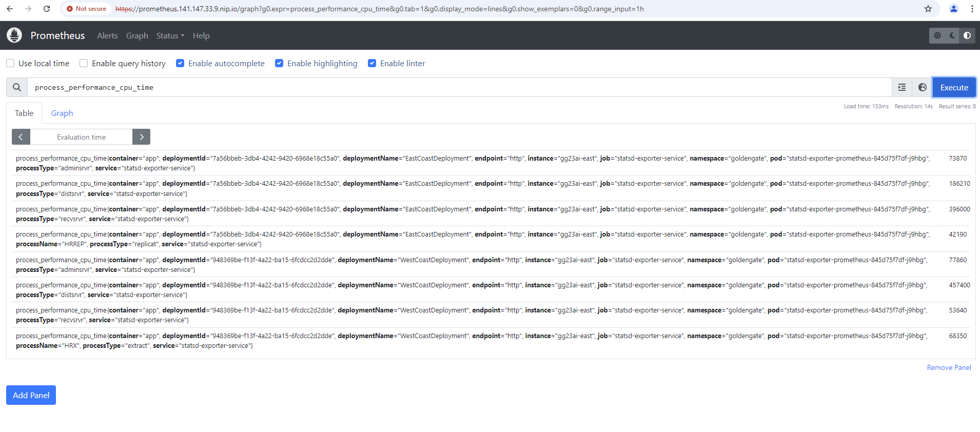The height and width of the screenshot is (432, 980).
Task: Click the search magnifier icon beside query
Action: click(17, 87)
